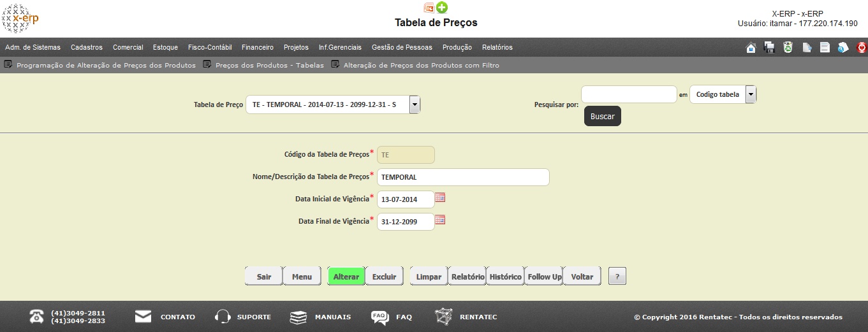Click the green Alterar button
The height and width of the screenshot is (332, 868).
click(346, 277)
